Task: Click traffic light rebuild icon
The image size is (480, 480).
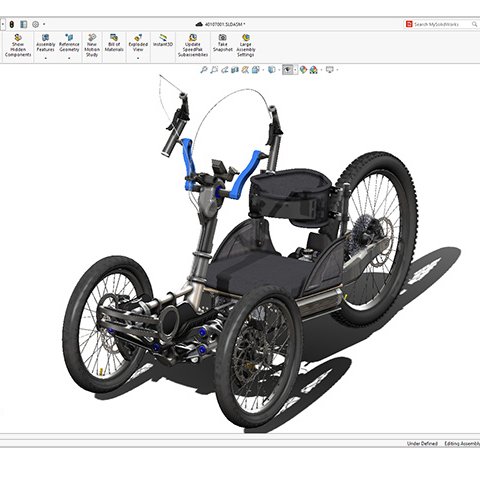Action: click(x=12, y=24)
